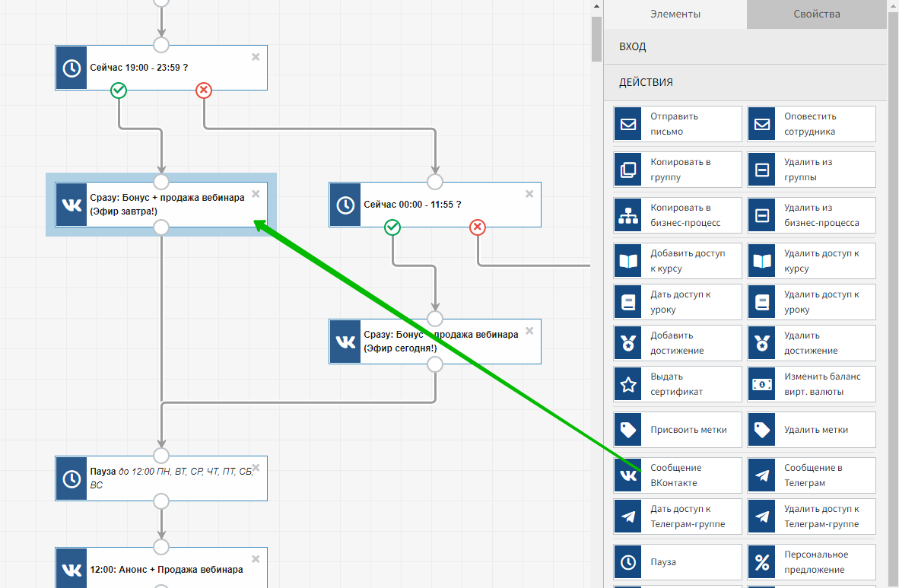
Task: Click Дать доступ к Телеграм-группе element
Action: (678, 516)
